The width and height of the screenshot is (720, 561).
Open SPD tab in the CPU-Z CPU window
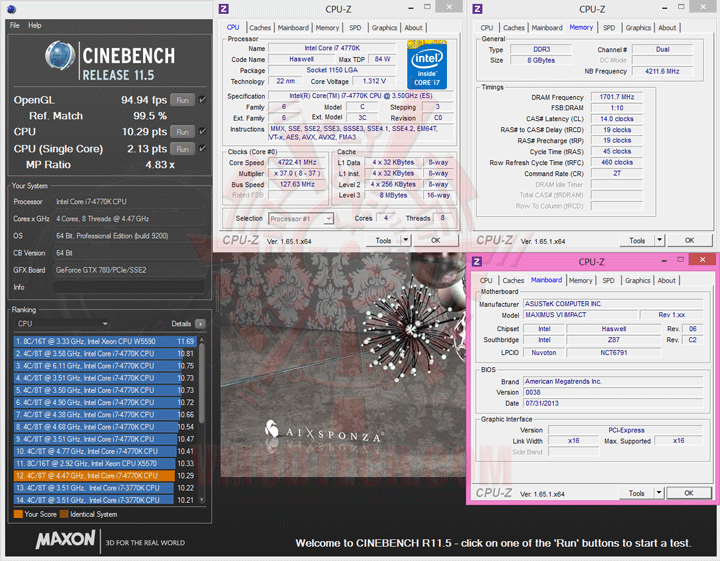pos(355,28)
